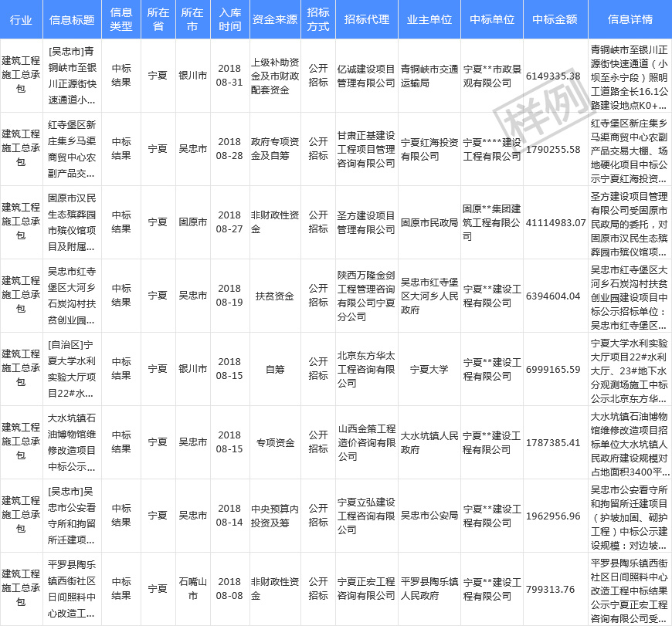
Task: Select owner unit 宁夏大学 cell
Action: [429, 369]
